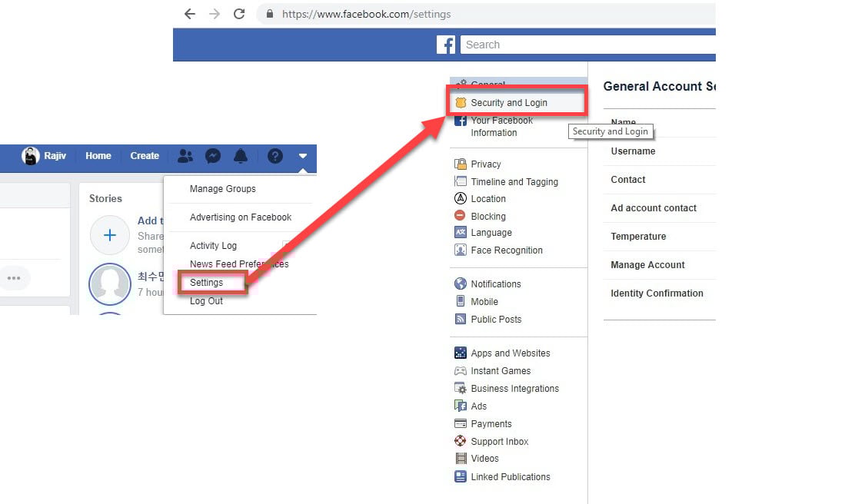This screenshot has width=855, height=504.
Task: Click the Privacy lock icon
Action: point(461,164)
